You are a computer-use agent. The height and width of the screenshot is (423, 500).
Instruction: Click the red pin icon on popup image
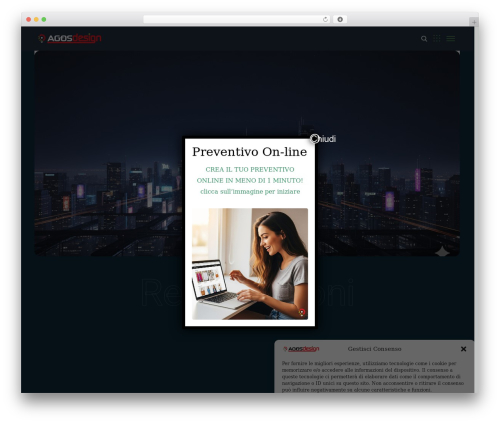click(302, 312)
